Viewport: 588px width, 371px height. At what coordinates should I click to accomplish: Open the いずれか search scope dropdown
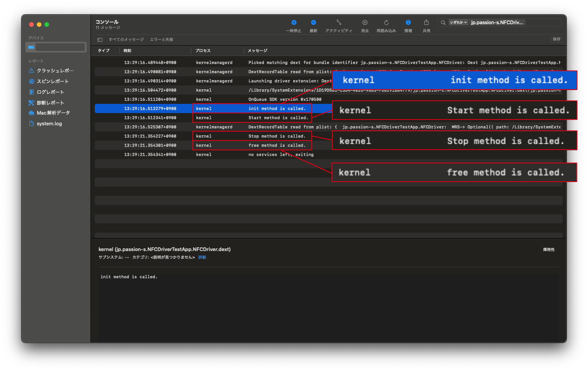tap(458, 23)
